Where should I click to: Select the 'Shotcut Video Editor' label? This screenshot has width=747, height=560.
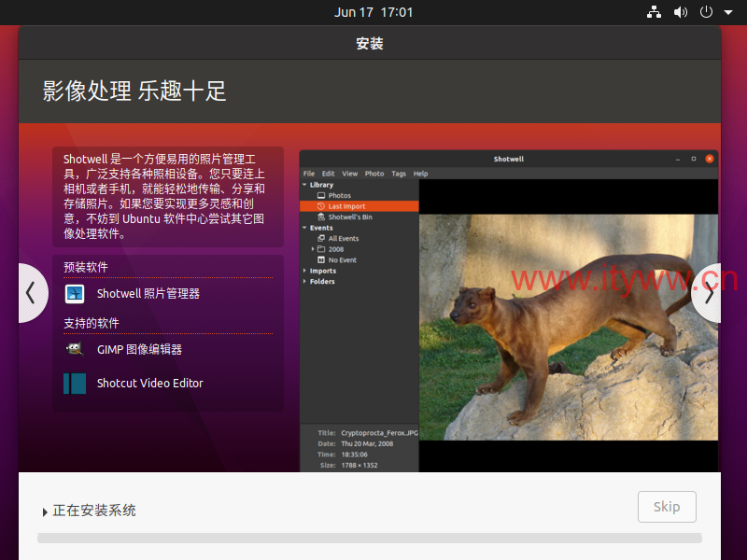point(150,384)
